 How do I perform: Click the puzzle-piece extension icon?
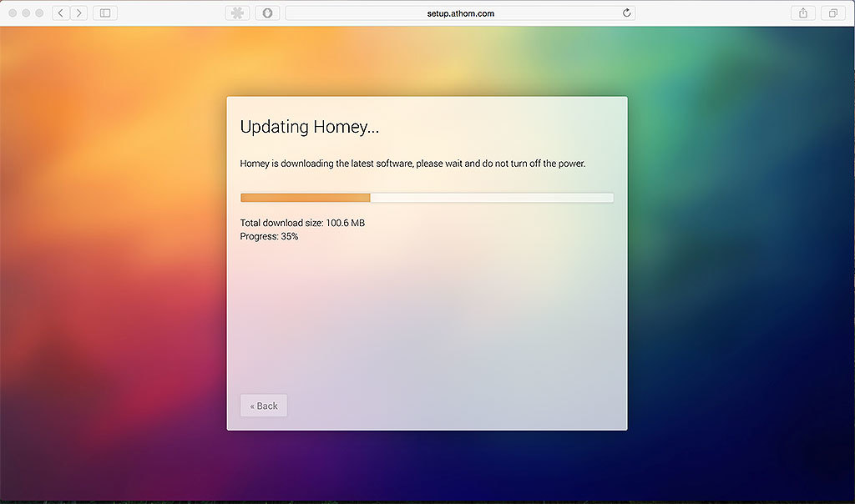[237, 13]
